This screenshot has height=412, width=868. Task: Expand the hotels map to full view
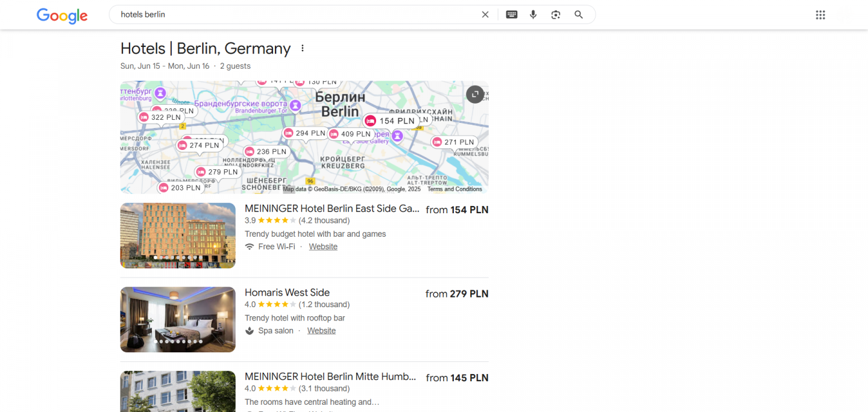tap(475, 94)
